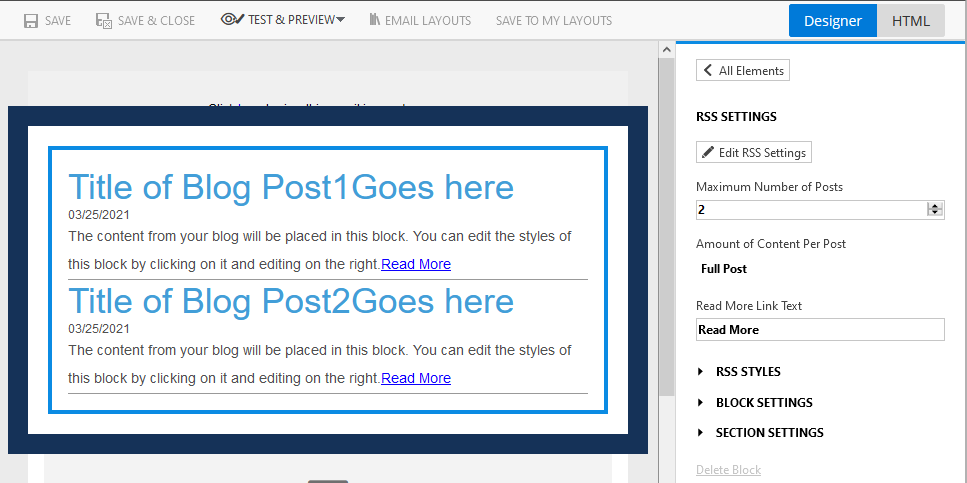Click the scrollbar up arrow

click(667, 49)
